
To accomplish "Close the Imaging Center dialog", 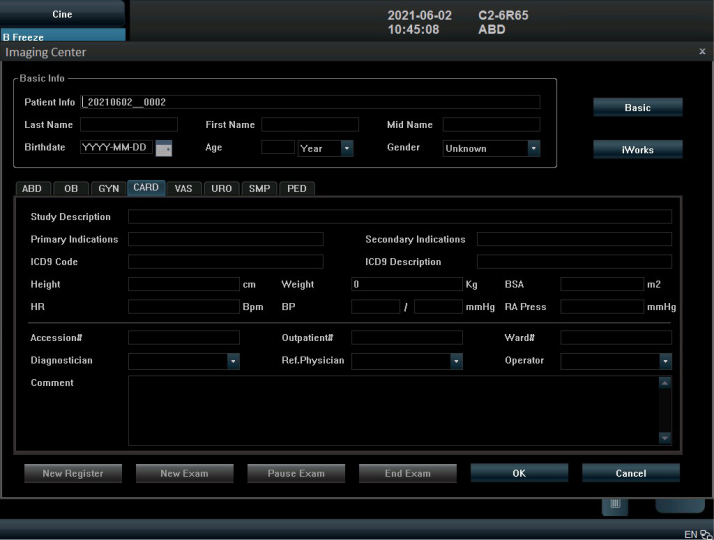I will click(x=702, y=51).
